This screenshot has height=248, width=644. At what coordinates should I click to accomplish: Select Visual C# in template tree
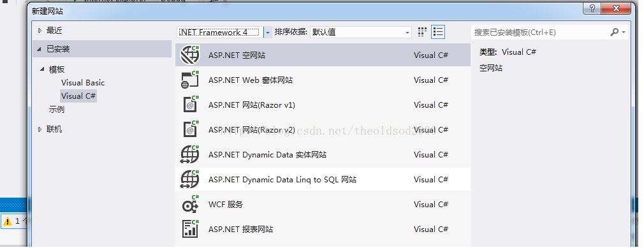[x=78, y=96]
